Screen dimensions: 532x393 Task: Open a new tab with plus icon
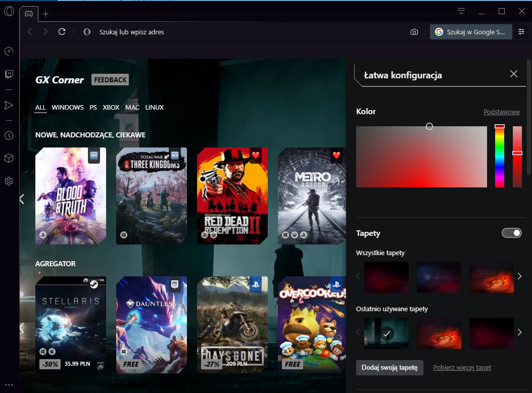tap(46, 14)
